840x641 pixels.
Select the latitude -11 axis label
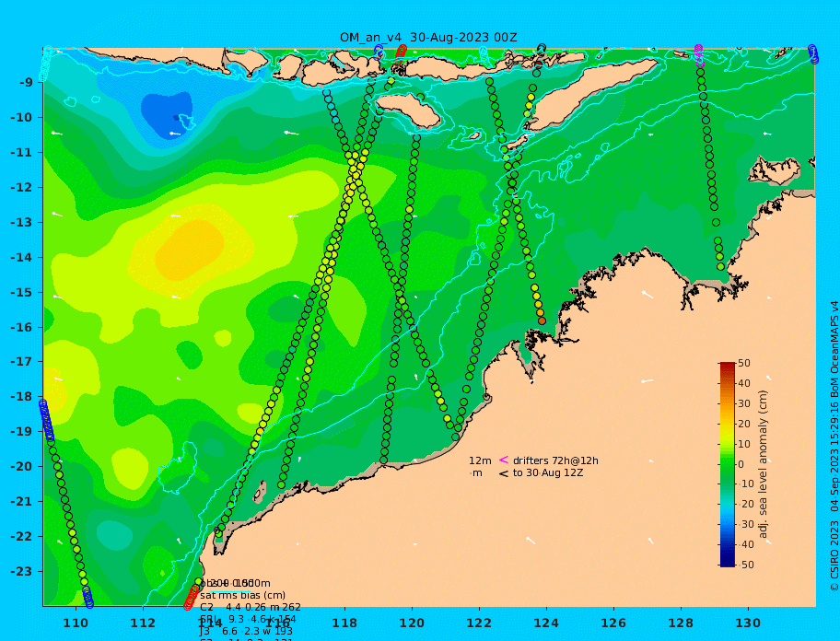pyautogui.click(x=21, y=153)
